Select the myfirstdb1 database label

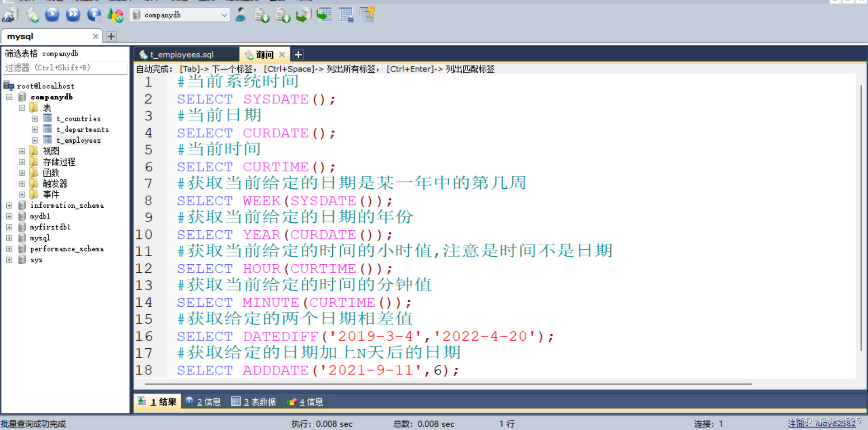[x=50, y=227]
